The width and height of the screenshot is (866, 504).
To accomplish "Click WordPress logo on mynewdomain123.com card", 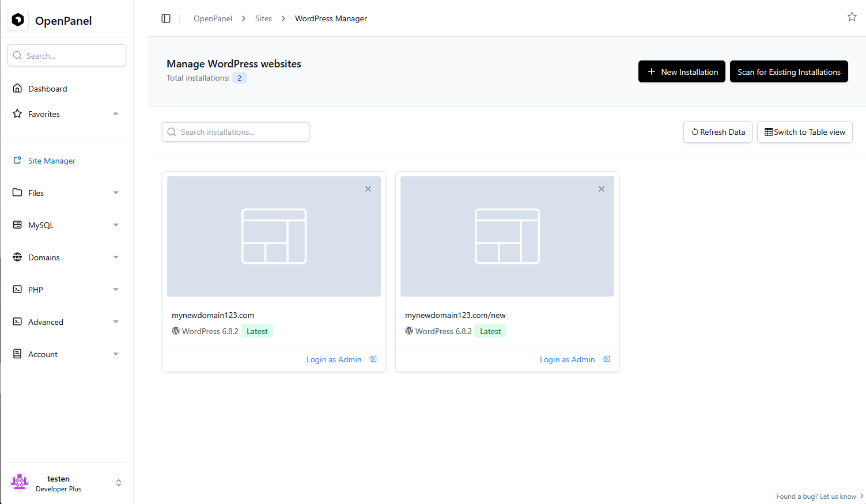I will pyautogui.click(x=176, y=331).
